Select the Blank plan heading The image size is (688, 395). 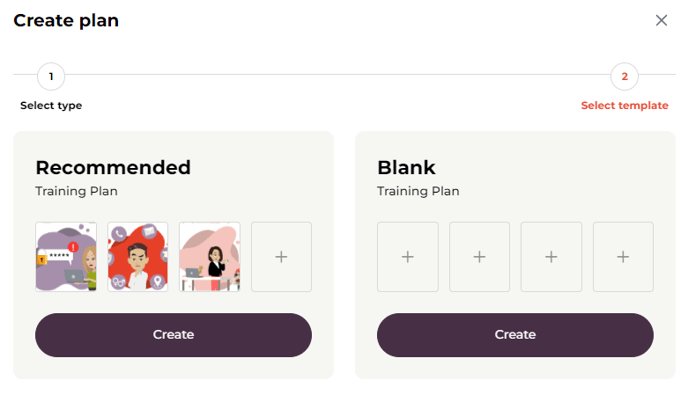[x=406, y=167]
